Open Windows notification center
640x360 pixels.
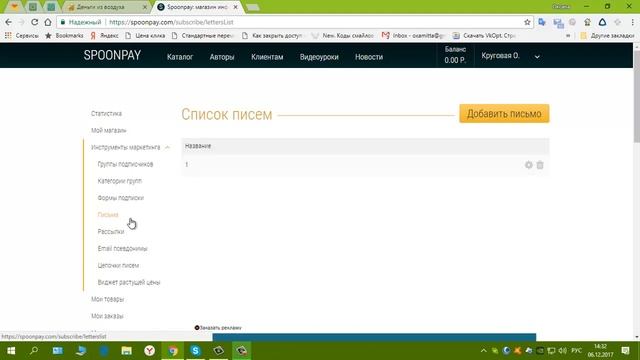625,351
